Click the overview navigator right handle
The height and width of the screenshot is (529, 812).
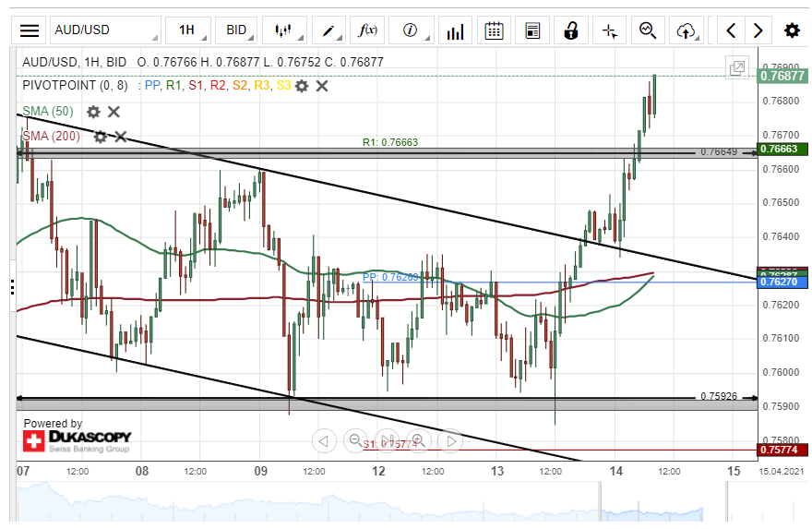pos(726,501)
